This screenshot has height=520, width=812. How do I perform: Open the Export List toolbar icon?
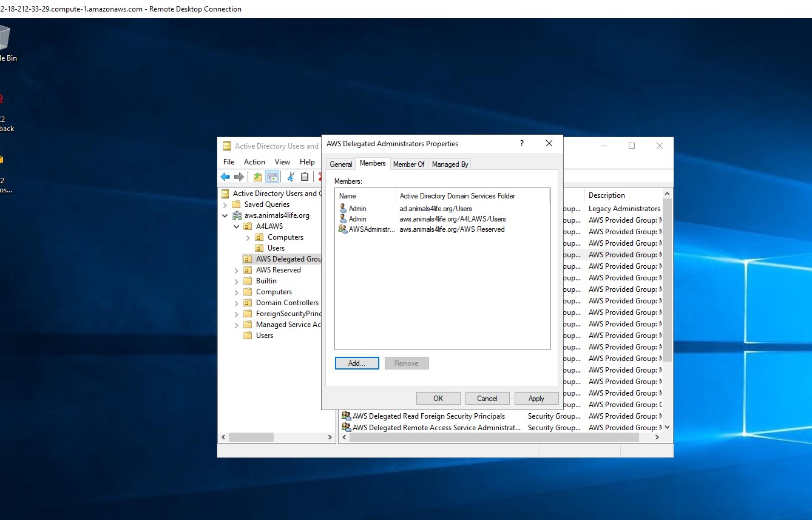(x=257, y=177)
